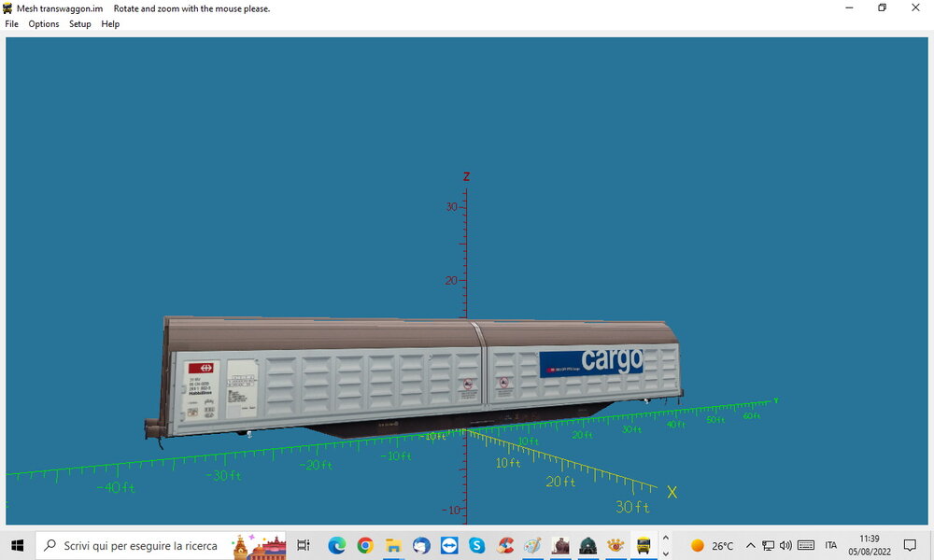Switch the ITA input language indicator

point(831,545)
